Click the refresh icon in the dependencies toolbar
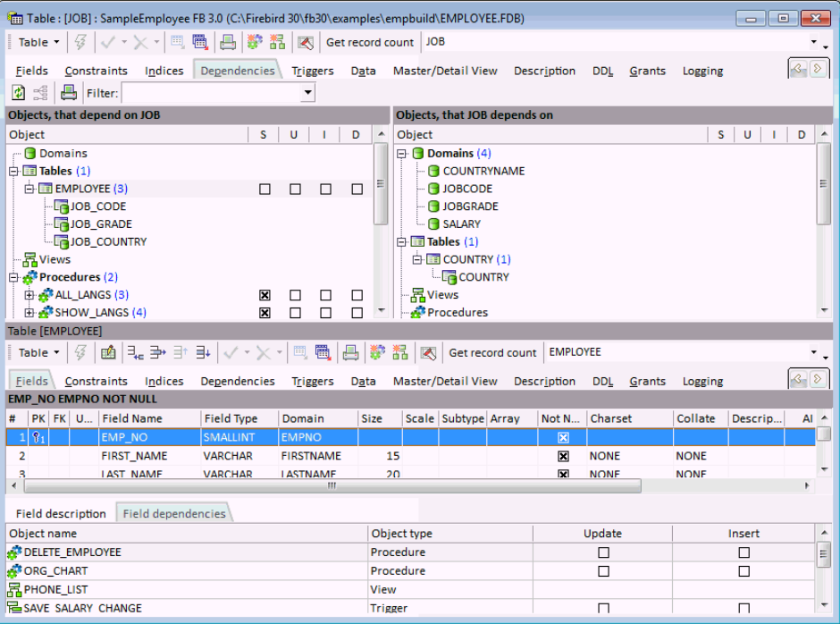840x624 pixels. [18, 93]
